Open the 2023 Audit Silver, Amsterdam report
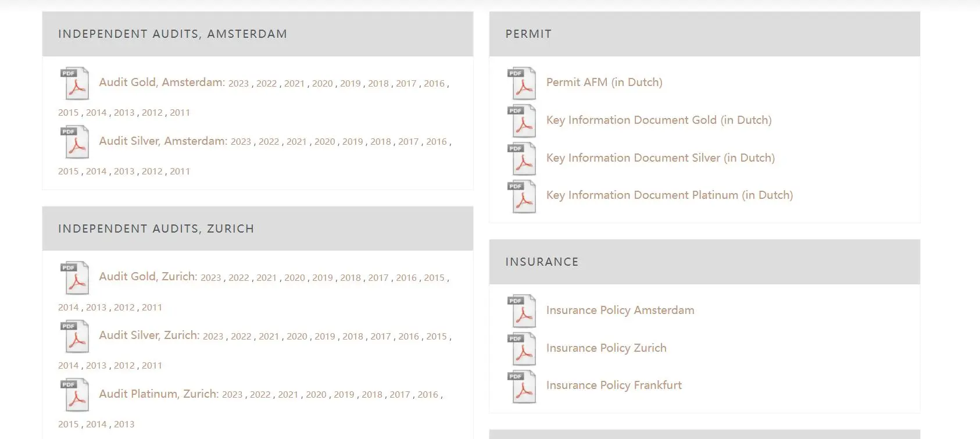 241,142
